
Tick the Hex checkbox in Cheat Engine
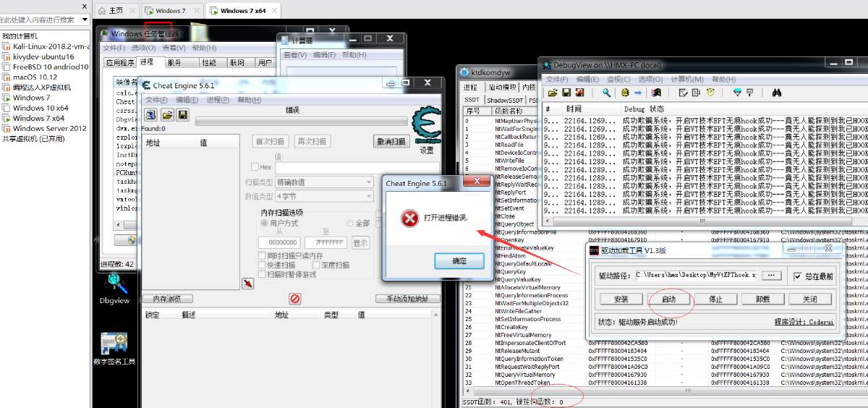point(255,166)
